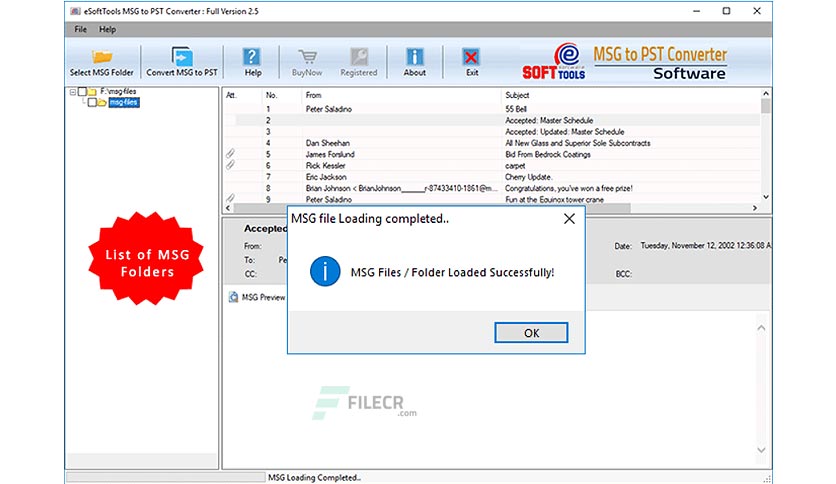Select the Rick Kessler carpet row
This screenshot has width=836, height=484.
point(492,165)
